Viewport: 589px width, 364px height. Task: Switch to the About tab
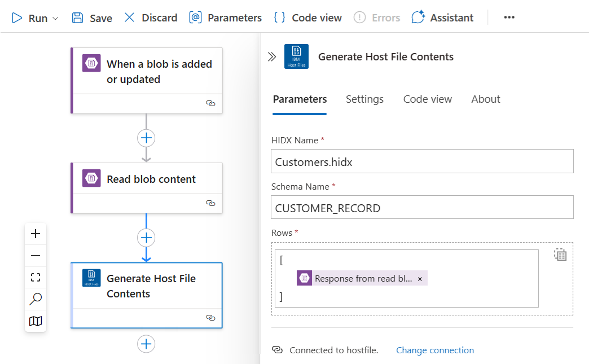pyautogui.click(x=486, y=99)
